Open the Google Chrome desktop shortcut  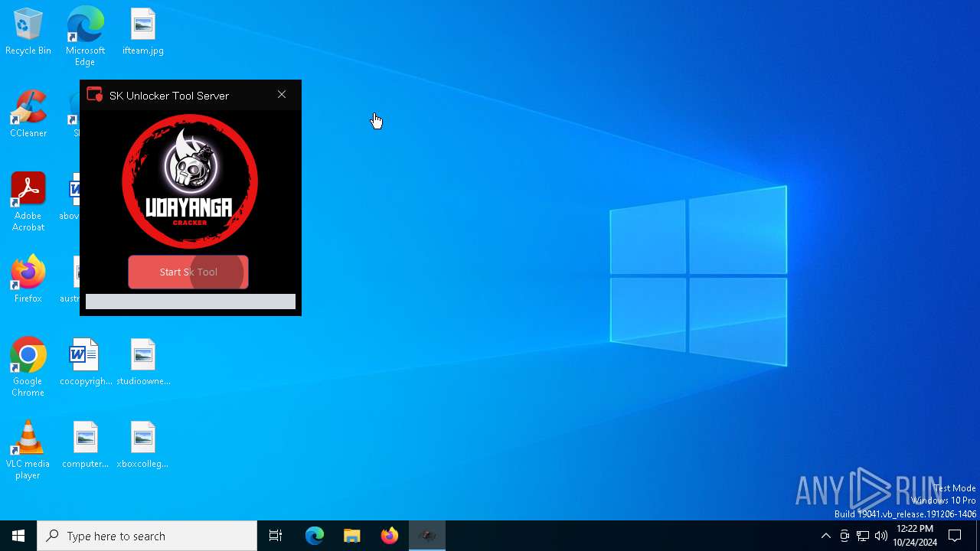[x=28, y=367]
